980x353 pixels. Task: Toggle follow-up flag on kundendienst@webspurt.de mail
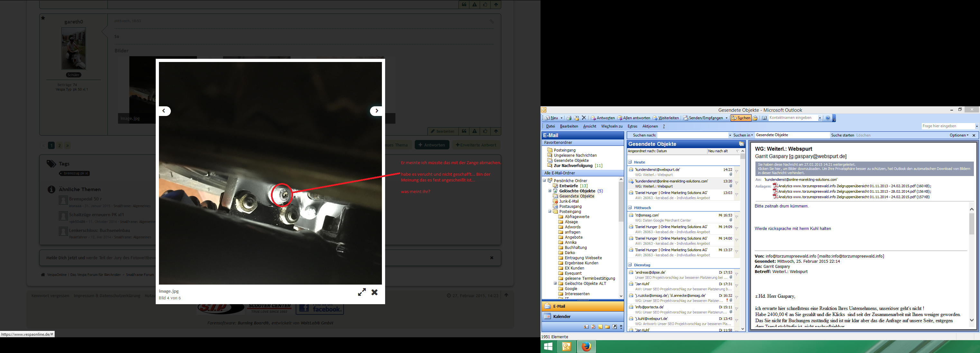pos(736,172)
